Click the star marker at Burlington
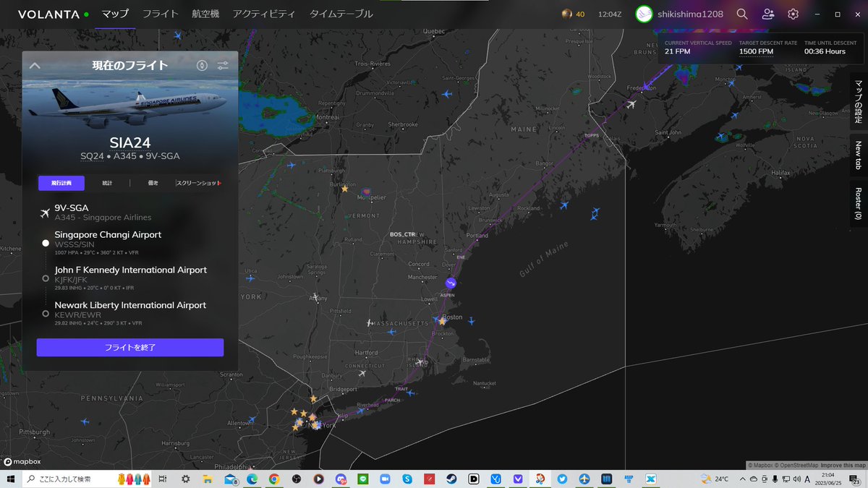 [344, 189]
